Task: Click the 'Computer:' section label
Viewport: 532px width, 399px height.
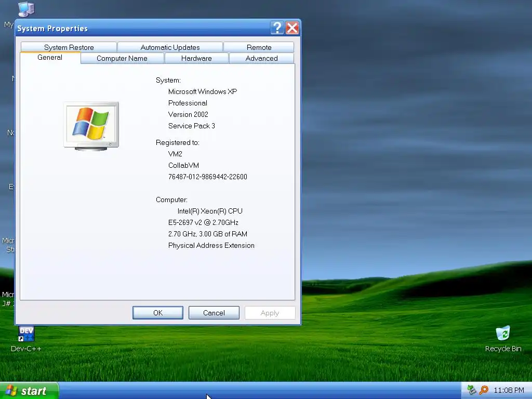Action: (x=171, y=200)
